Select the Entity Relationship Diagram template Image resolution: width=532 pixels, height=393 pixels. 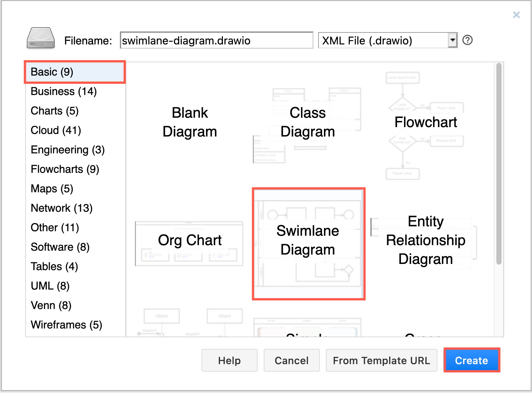pos(425,240)
